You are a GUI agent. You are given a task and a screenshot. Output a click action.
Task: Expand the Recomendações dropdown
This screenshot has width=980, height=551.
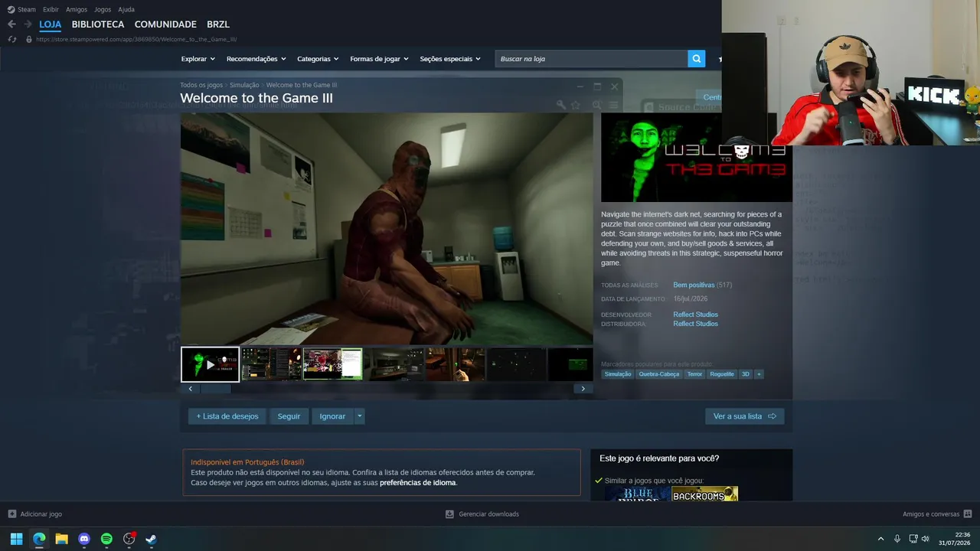(256, 59)
